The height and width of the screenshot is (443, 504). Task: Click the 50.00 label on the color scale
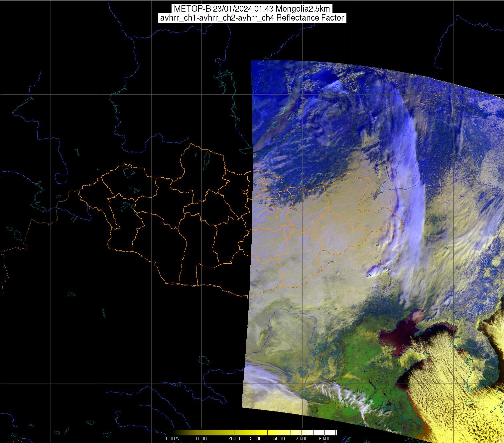(279, 439)
